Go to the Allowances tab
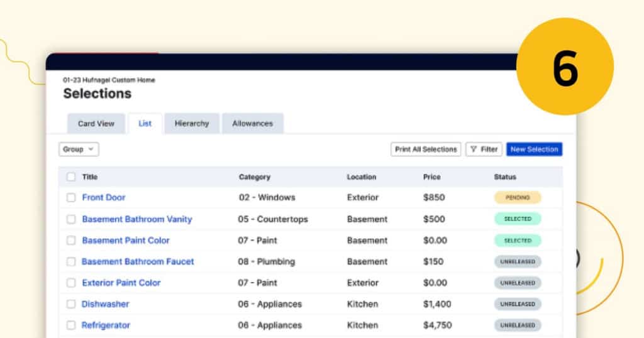This screenshot has width=644, height=338. pos(252,124)
